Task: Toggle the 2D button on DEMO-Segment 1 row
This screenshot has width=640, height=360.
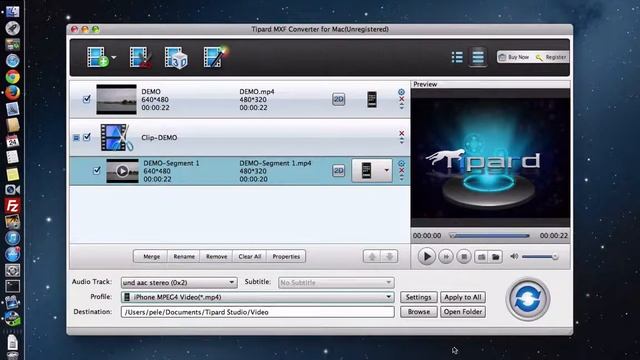Action: (x=338, y=171)
